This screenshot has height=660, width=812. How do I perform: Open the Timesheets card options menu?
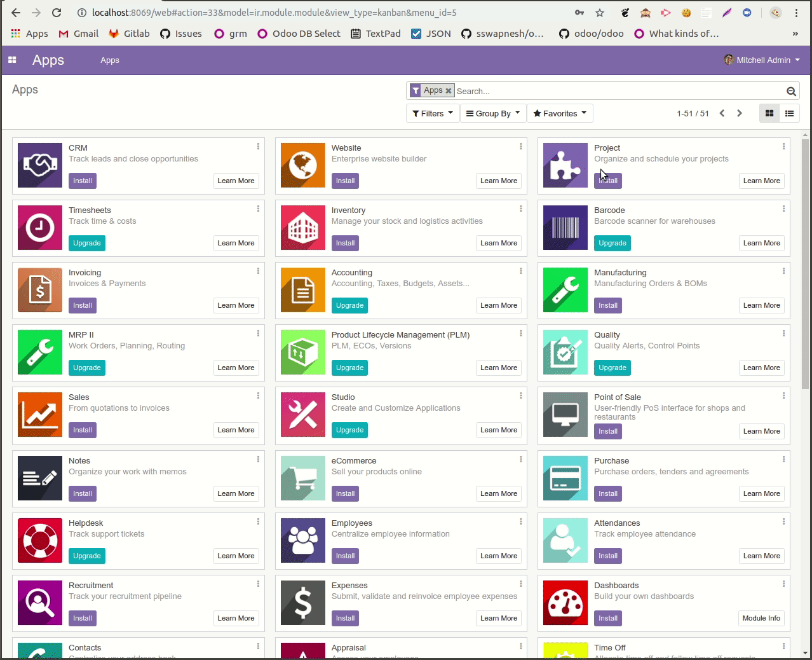pyautogui.click(x=258, y=209)
